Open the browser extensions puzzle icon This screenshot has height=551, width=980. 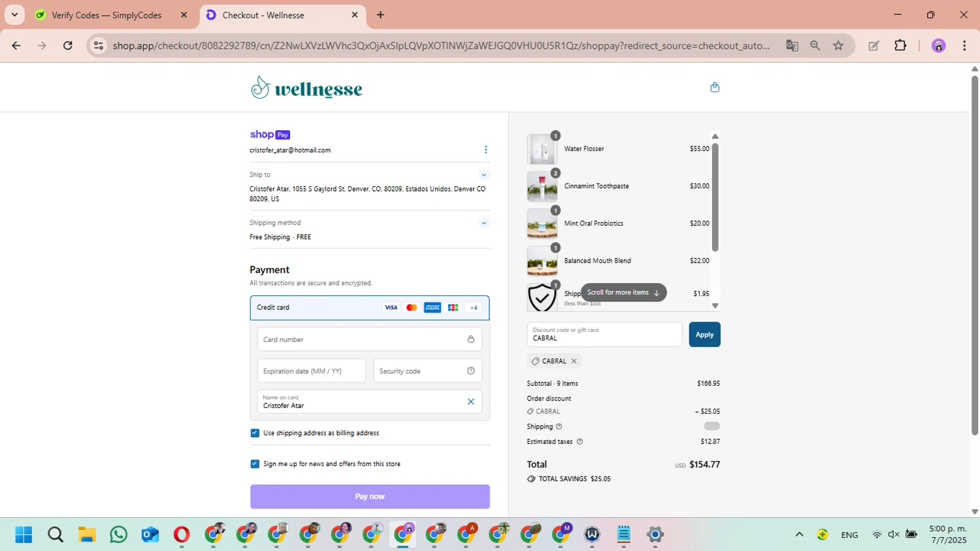(900, 45)
